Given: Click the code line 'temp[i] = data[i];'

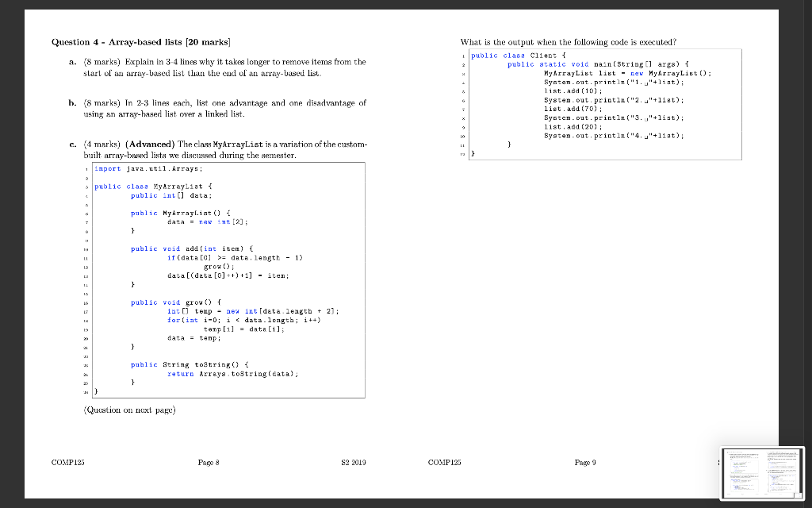Looking at the screenshot, I should [244, 329].
